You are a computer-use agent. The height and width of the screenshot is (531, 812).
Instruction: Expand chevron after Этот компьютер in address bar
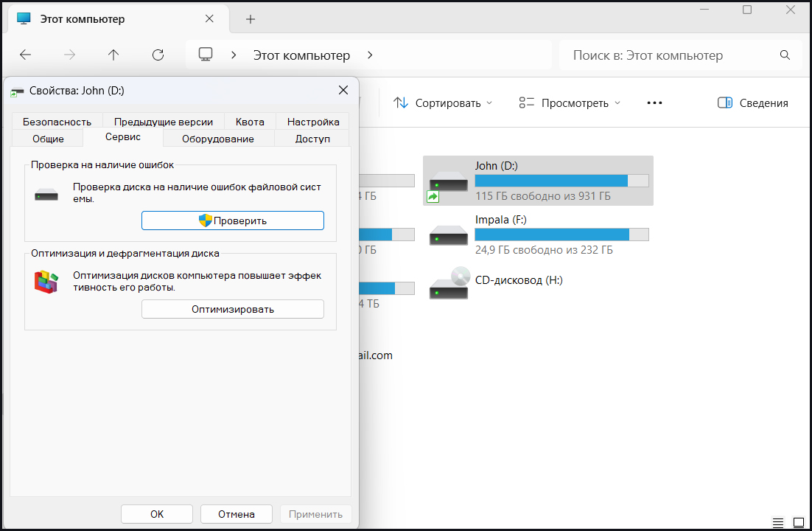point(370,55)
